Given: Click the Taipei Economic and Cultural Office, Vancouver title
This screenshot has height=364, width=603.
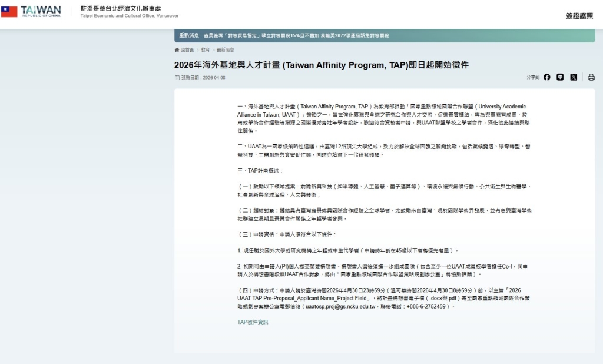Looking at the screenshot, I should click(x=129, y=16).
